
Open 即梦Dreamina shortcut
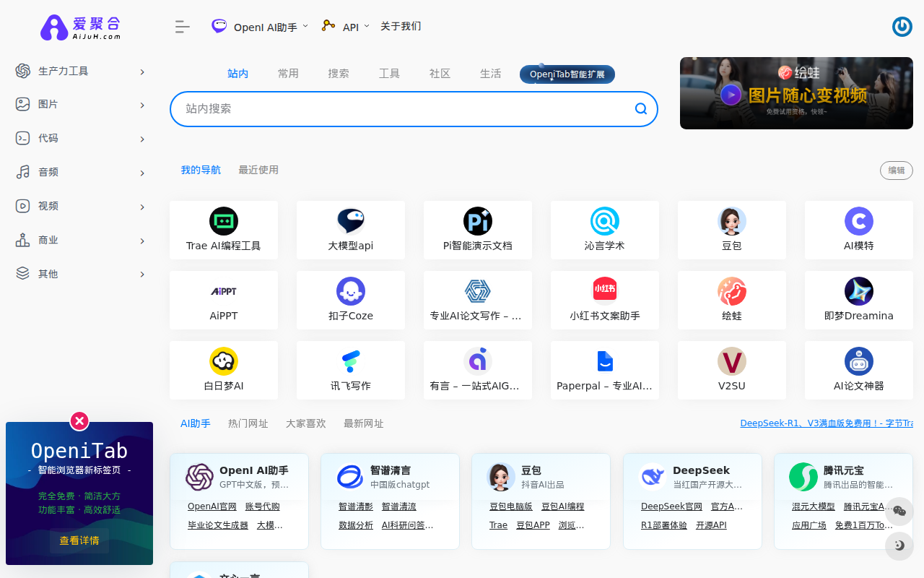coord(859,300)
